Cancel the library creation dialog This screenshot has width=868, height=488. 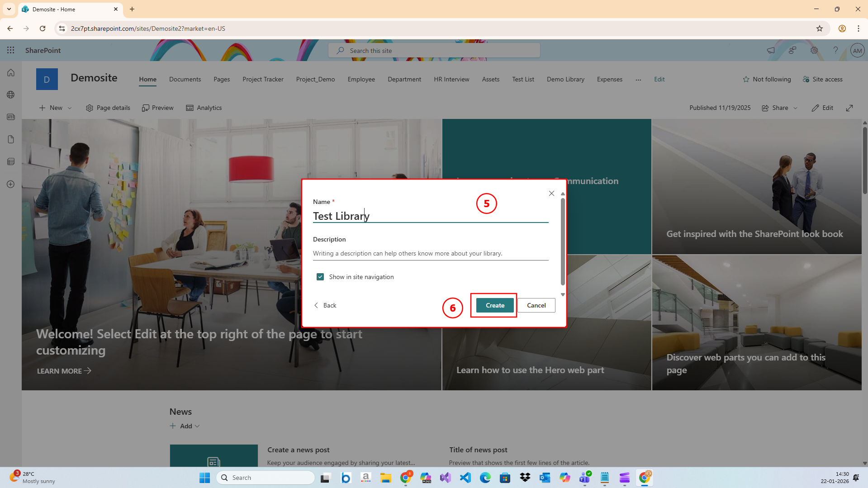(536, 305)
